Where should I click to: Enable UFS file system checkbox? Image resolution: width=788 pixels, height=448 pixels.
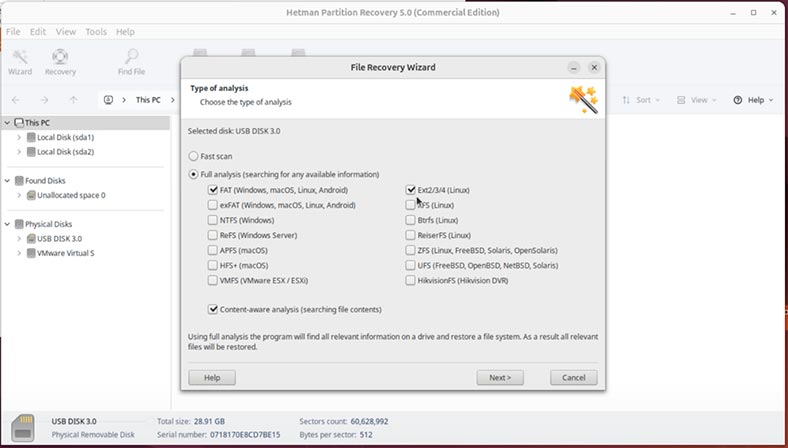pos(411,265)
